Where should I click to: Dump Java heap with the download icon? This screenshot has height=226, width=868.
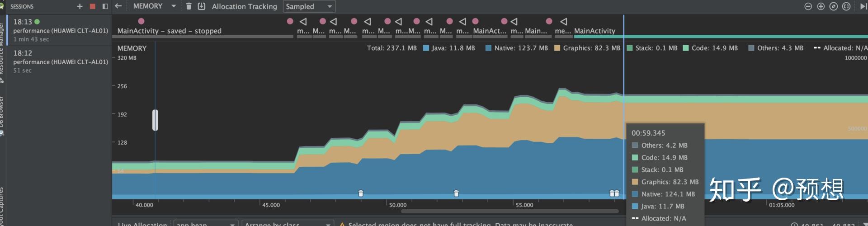click(202, 6)
